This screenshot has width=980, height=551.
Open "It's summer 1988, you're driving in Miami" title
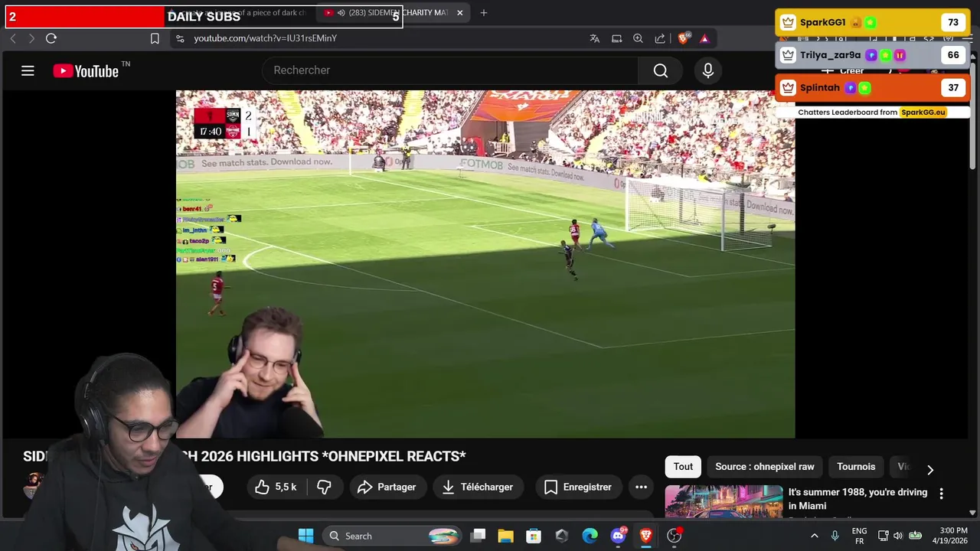[x=857, y=499]
